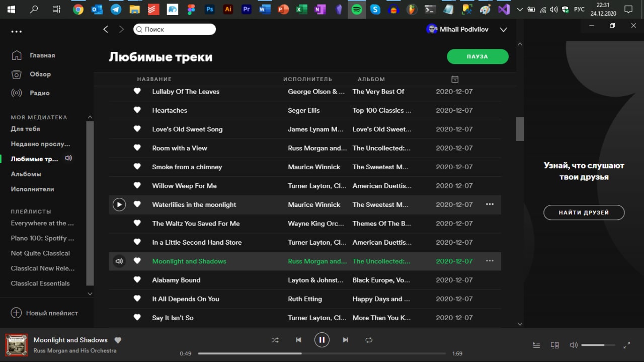Open Classical New Releases playlist
The height and width of the screenshot is (362, 644).
click(x=43, y=268)
